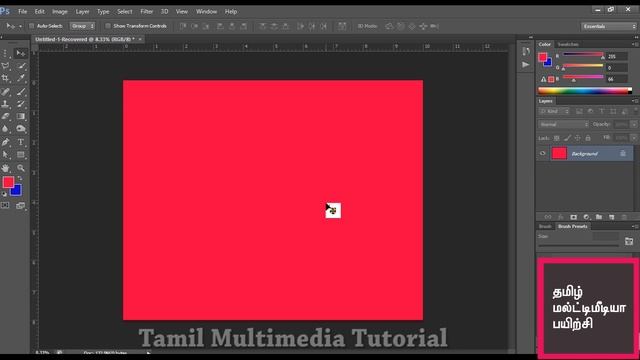Select the Path Selection tool
The image size is (640, 360).
tap(6, 155)
